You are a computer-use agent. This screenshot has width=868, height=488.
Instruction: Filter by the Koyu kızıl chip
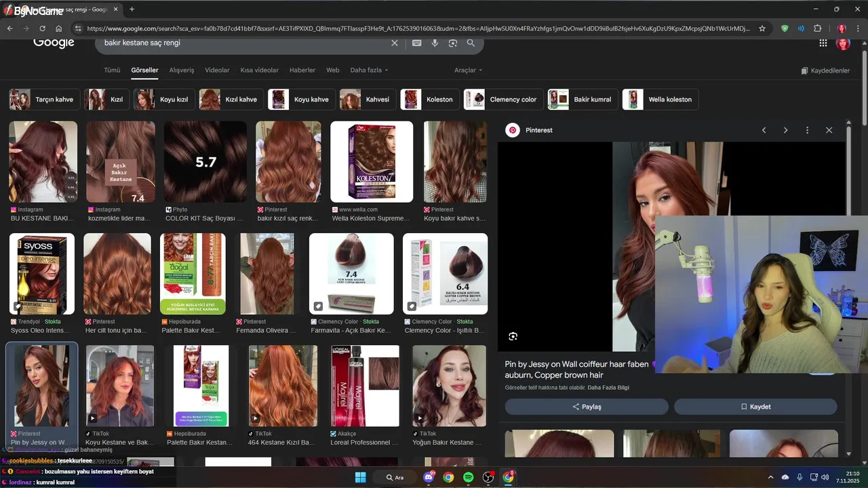tap(164, 100)
